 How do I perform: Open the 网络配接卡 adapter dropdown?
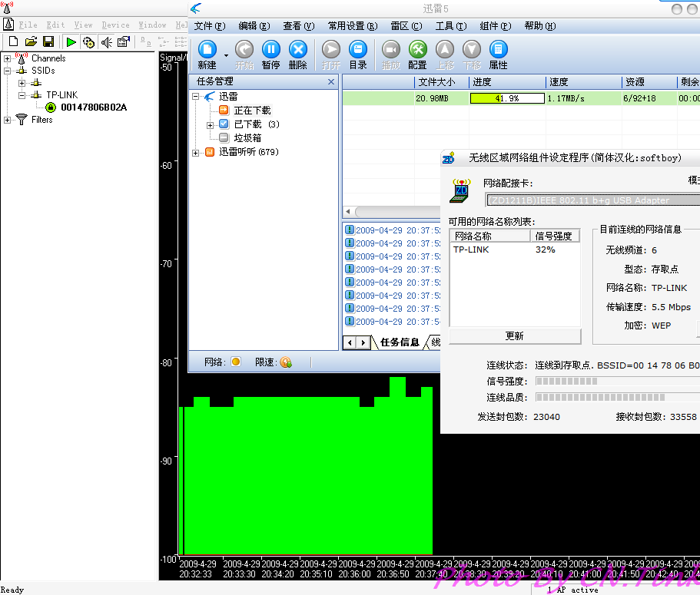592,200
